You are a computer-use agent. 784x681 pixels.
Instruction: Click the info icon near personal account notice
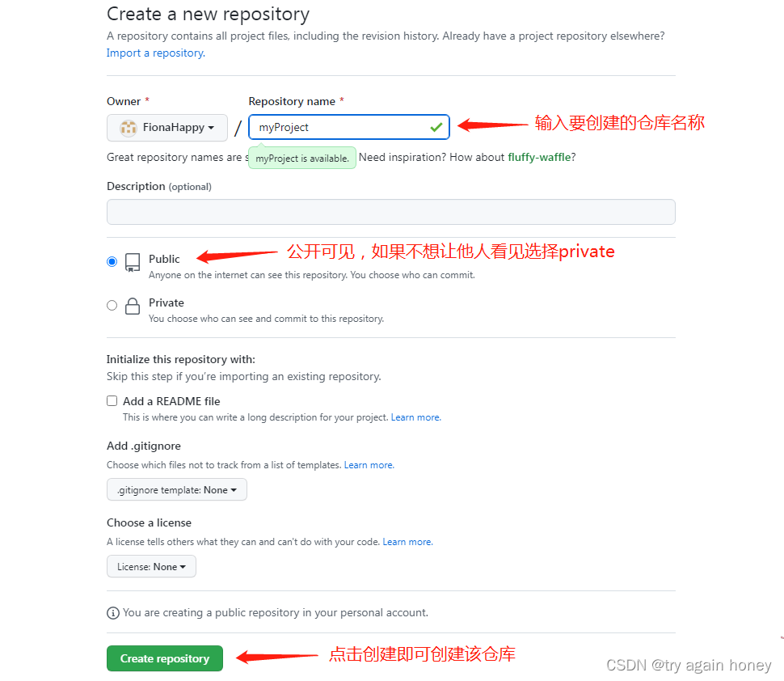coord(113,613)
